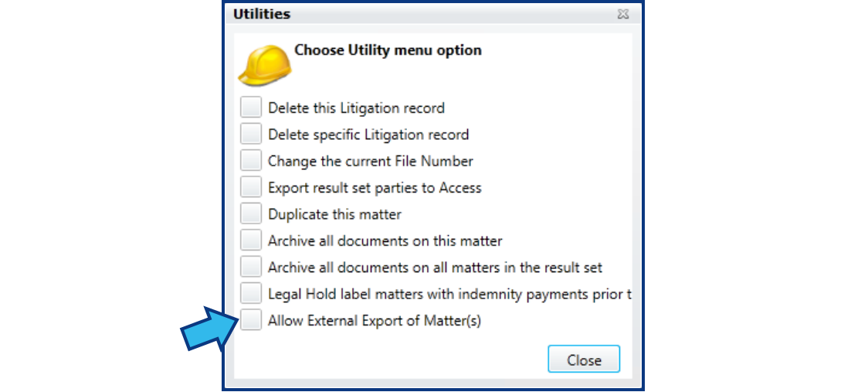Click the Export result set parties text label
Image resolution: width=868 pixels, height=392 pixels.
375,188
